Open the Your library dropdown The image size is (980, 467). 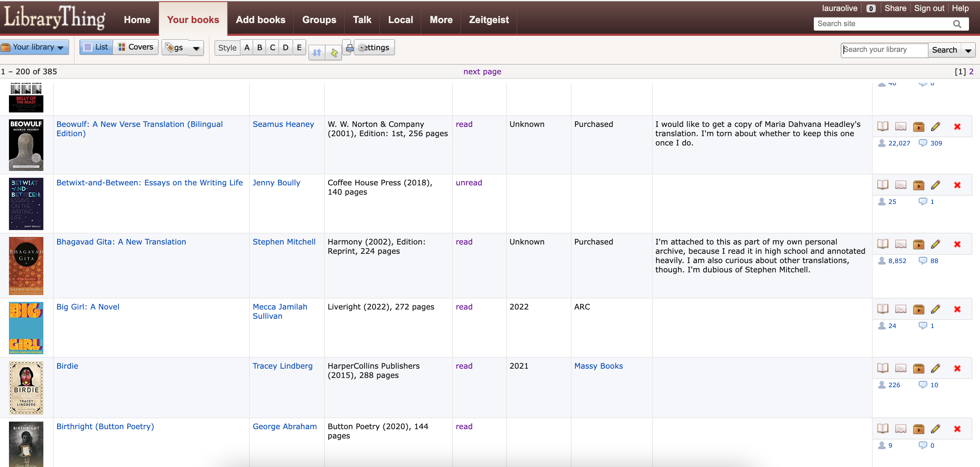click(34, 47)
